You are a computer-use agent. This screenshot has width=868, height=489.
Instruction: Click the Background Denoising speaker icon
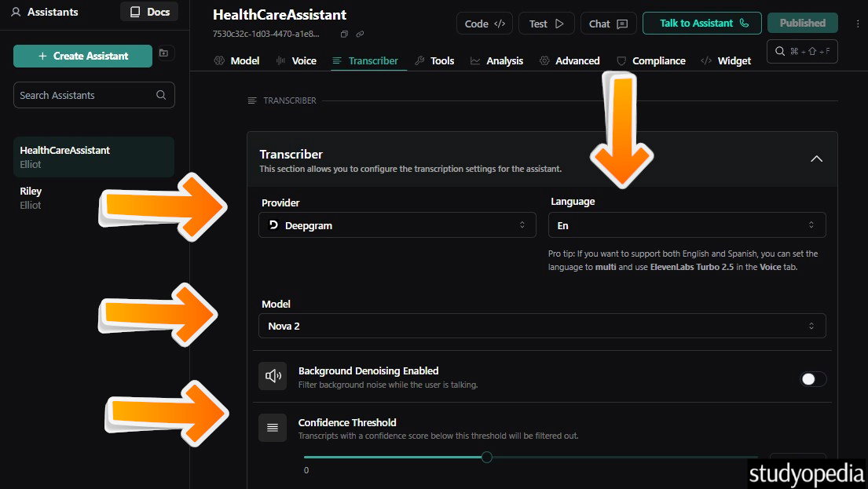[273, 375]
